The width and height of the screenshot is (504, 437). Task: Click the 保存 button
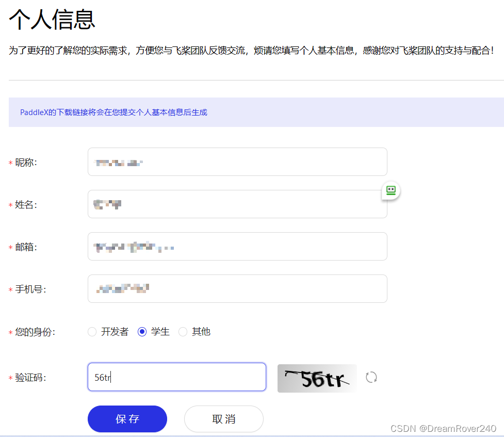(127, 418)
